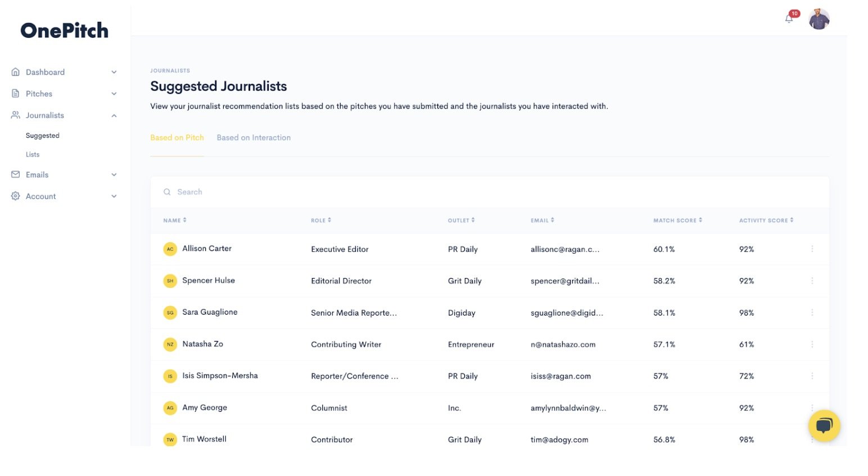
Task: Click email n@natashazo.com
Action: pos(563,344)
